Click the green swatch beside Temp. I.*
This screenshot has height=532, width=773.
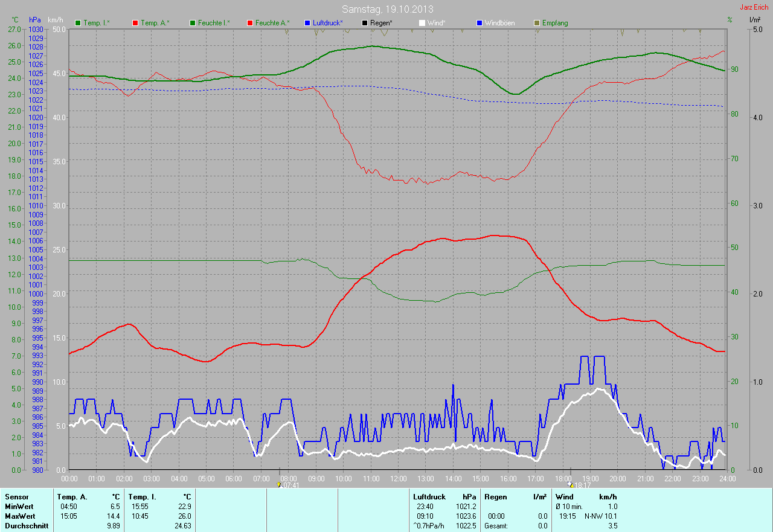78,23
